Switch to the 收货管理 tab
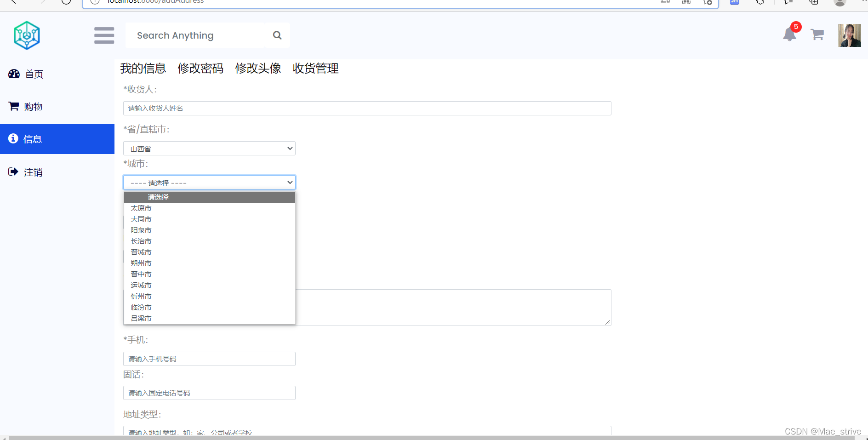The height and width of the screenshot is (440, 868). [315, 69]
